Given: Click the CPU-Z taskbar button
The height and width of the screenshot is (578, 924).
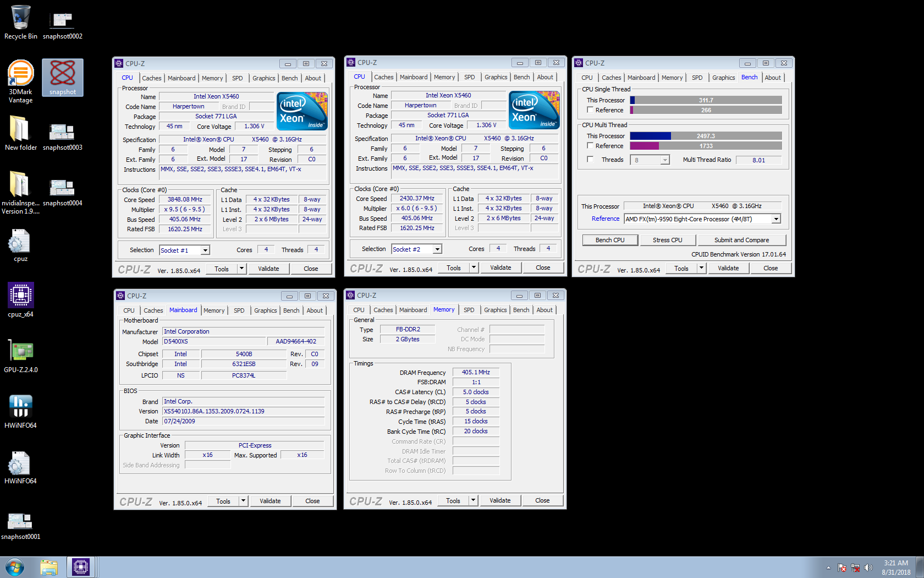Looking at the screenshot, I should point(81,567).
